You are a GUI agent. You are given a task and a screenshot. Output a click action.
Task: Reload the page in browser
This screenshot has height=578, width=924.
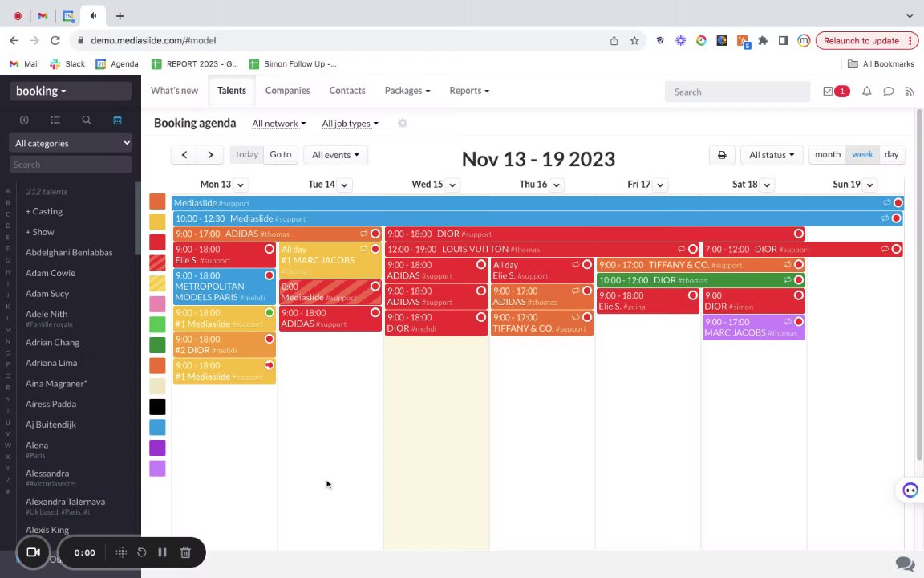pyautogui.click(x=55, y=41)
